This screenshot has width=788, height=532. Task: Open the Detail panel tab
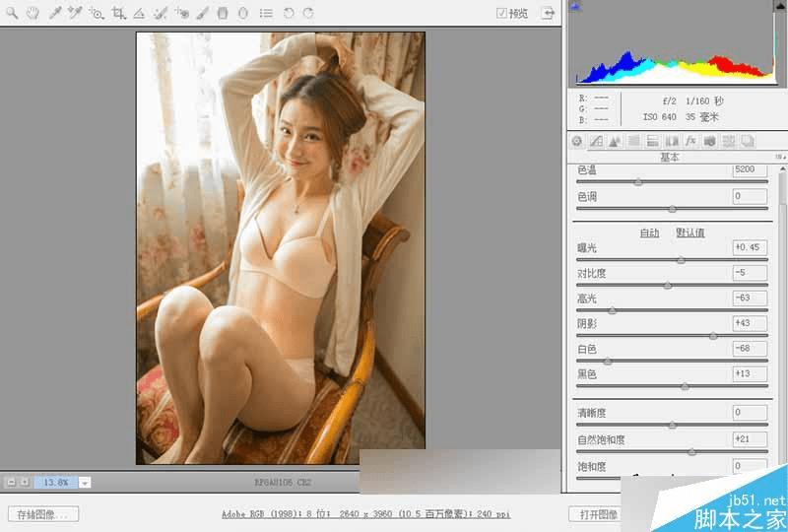pyautogui.click(x=615, y=141)
